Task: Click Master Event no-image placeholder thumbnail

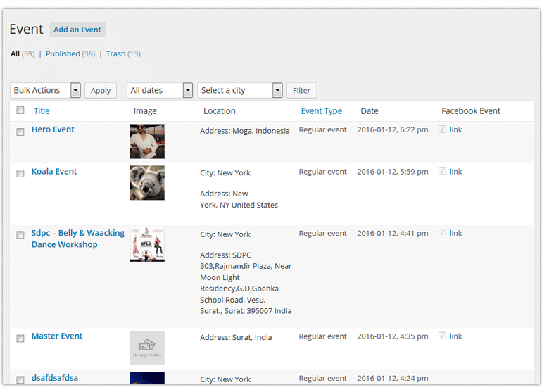Action: (147, 348)
